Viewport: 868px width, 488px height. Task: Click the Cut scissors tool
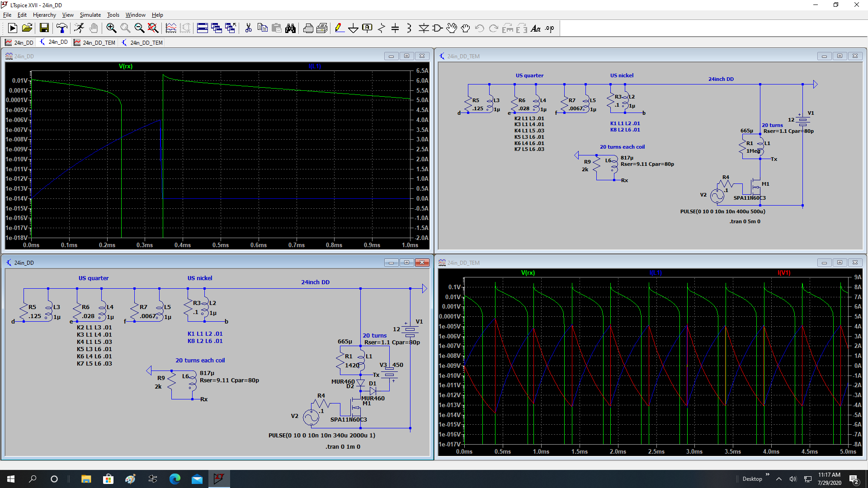coord(248,28)
